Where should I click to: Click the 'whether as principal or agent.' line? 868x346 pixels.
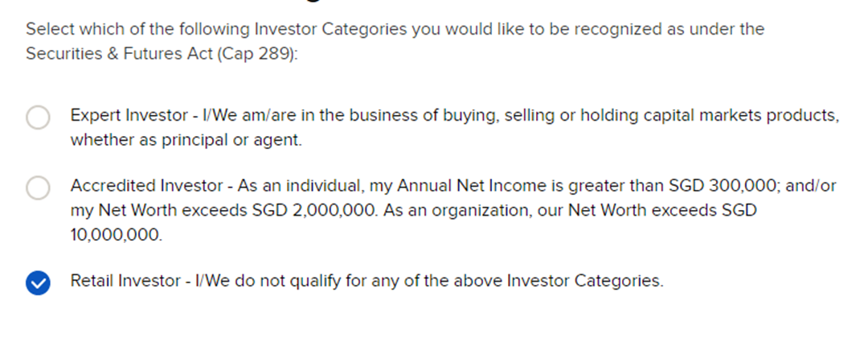(186, 139)
